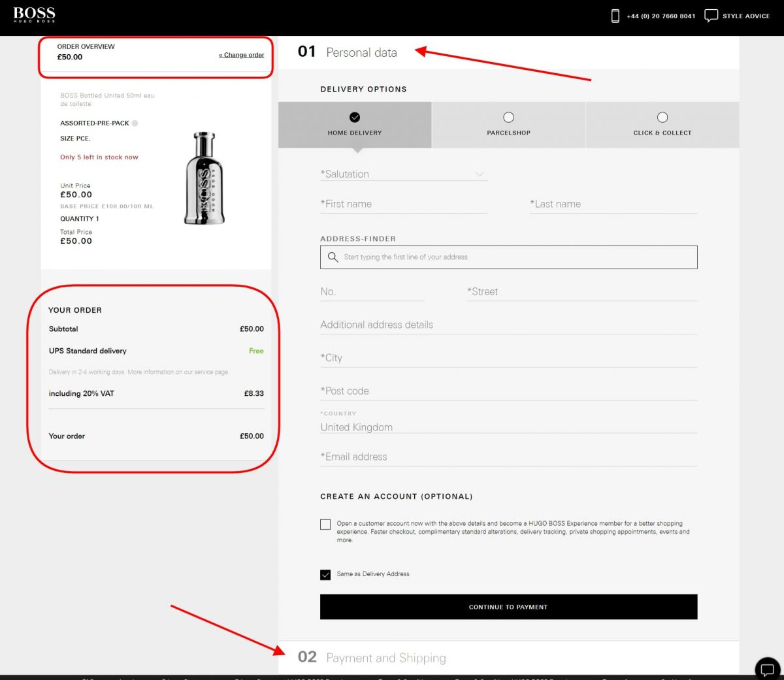Screen dimensions: 784x680
Task: Open the Salutation dropdown
Action: [403, 174]
